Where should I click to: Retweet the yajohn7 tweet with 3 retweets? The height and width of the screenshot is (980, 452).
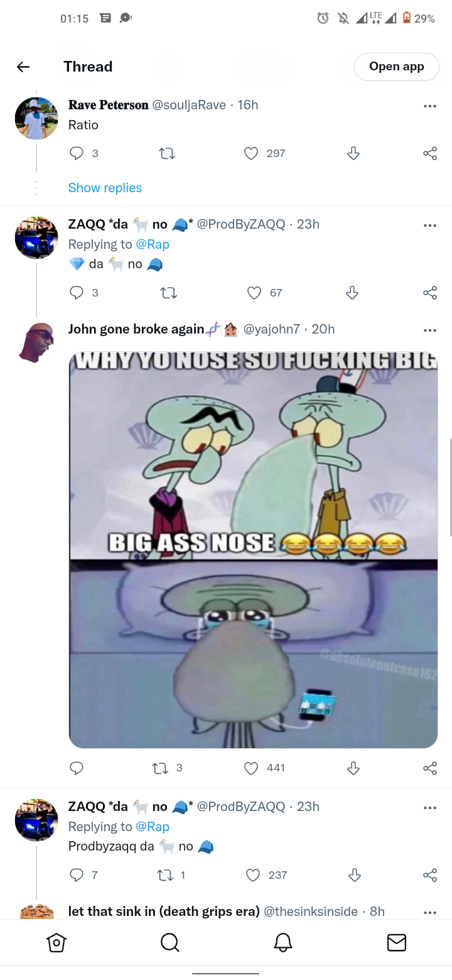(x=160, y=768)
